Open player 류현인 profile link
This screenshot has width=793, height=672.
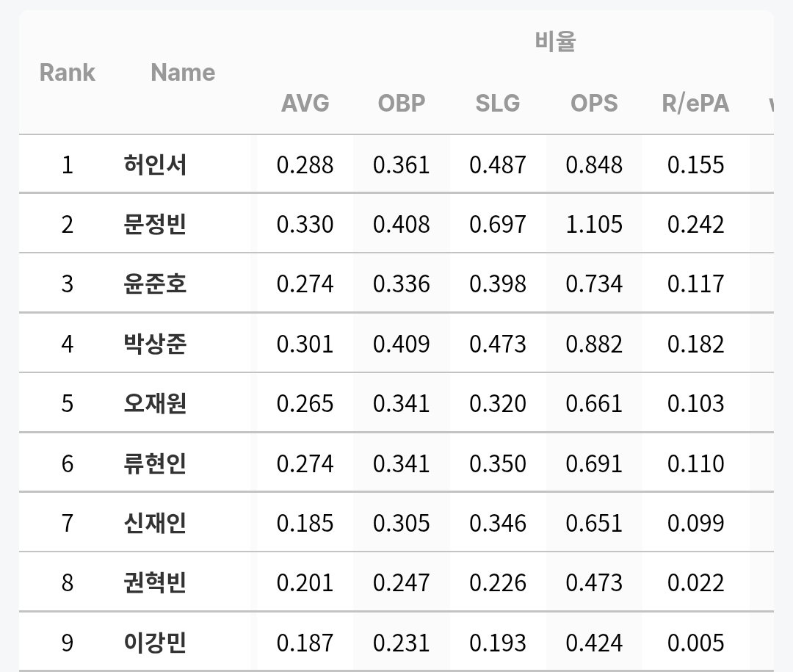pyautogui.click(x=155, y=463)
